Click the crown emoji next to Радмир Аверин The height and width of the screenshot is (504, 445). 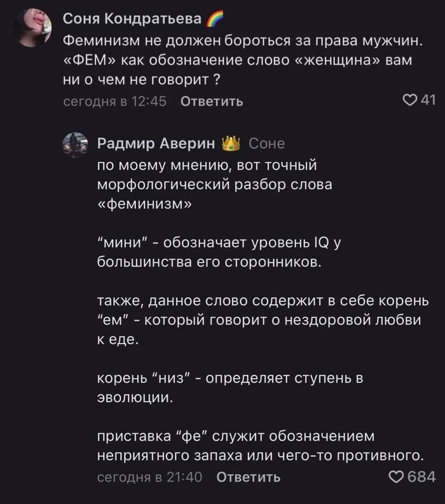point(229,144)
